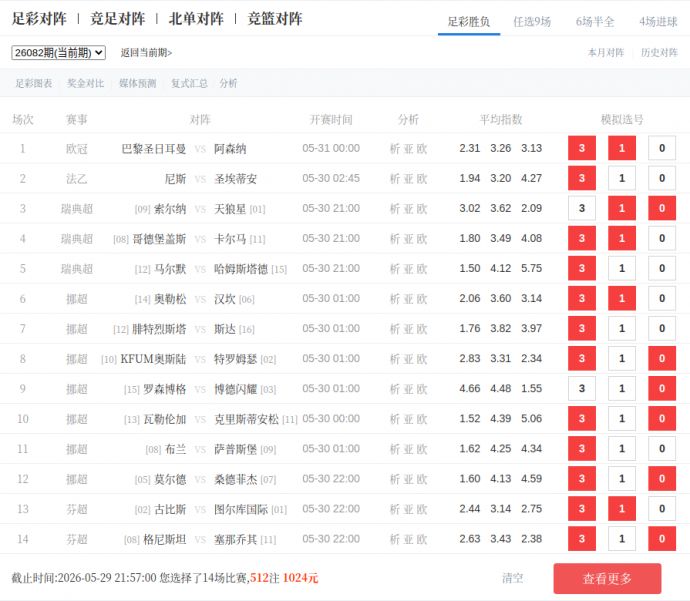Image resolution: width=690 pixels, height=601 pixels.
Task: Click 返回当前期 link
Action: pos(146,53)
